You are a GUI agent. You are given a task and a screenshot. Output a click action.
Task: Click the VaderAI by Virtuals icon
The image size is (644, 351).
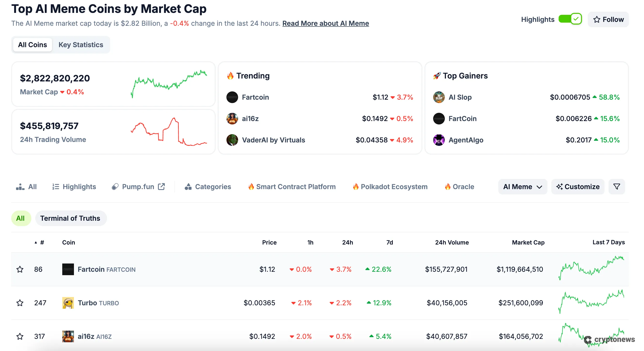(x=232, y=140)
